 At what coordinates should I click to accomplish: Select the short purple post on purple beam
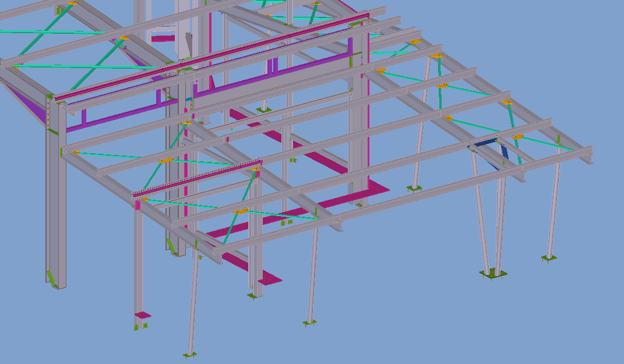(x=83, y=116)
